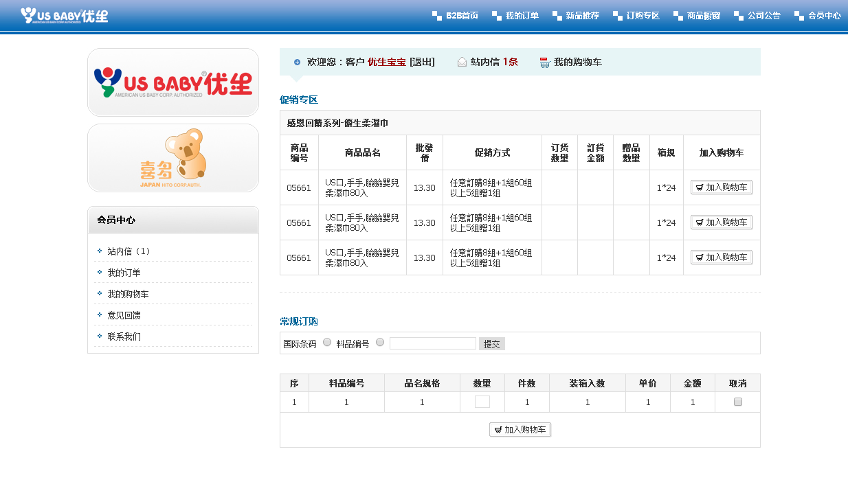Click the search text field beside 料品编号

coord(433,343)
